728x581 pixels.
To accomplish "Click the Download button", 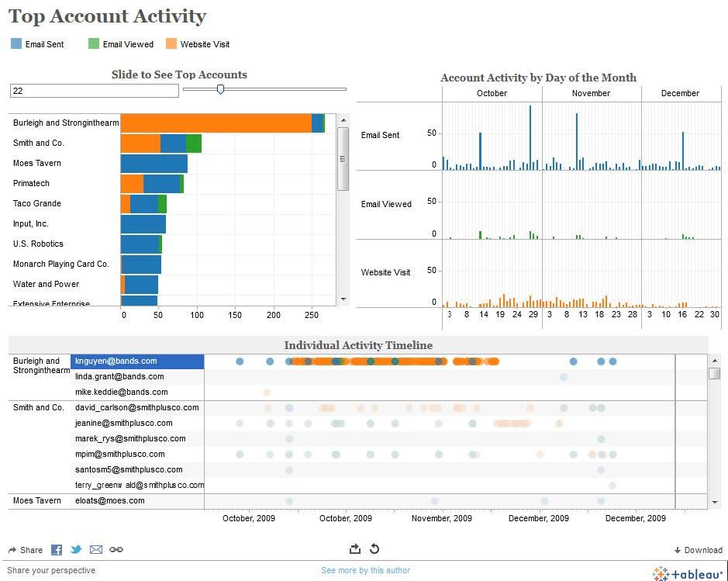I will (699, 550).
